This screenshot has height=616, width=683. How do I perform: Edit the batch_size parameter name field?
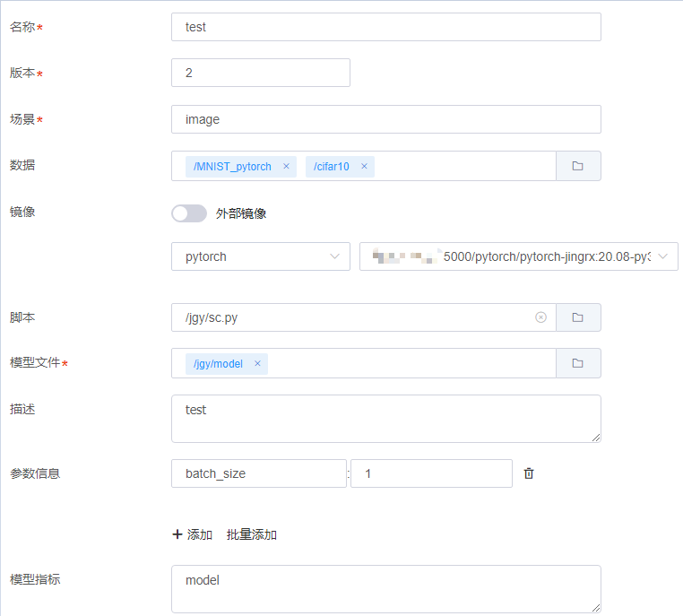coord(258,473)
